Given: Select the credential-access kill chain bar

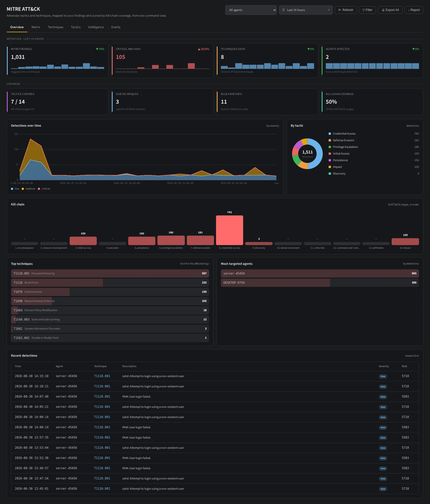Looking at the screenshot, I should click(x=230, y=230).
